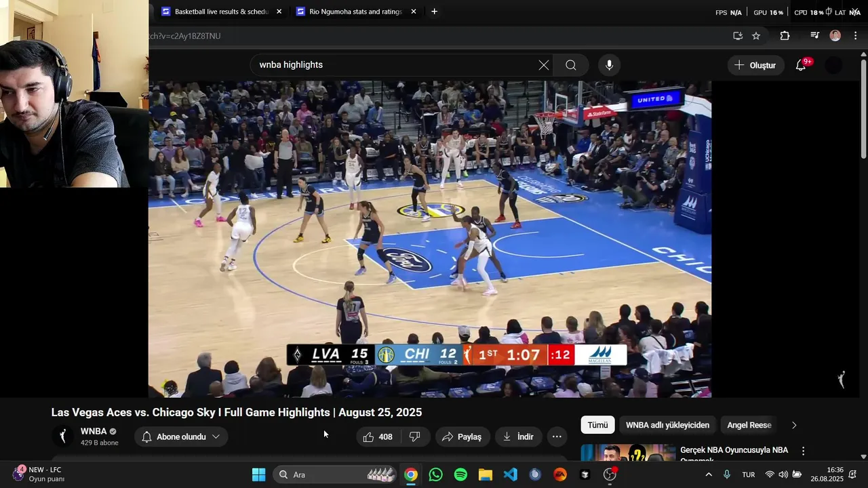The height and width of the screenshot is (488, 868).
Task: Open Chrome from the taskbar
Action: click(x=411, y=474)
